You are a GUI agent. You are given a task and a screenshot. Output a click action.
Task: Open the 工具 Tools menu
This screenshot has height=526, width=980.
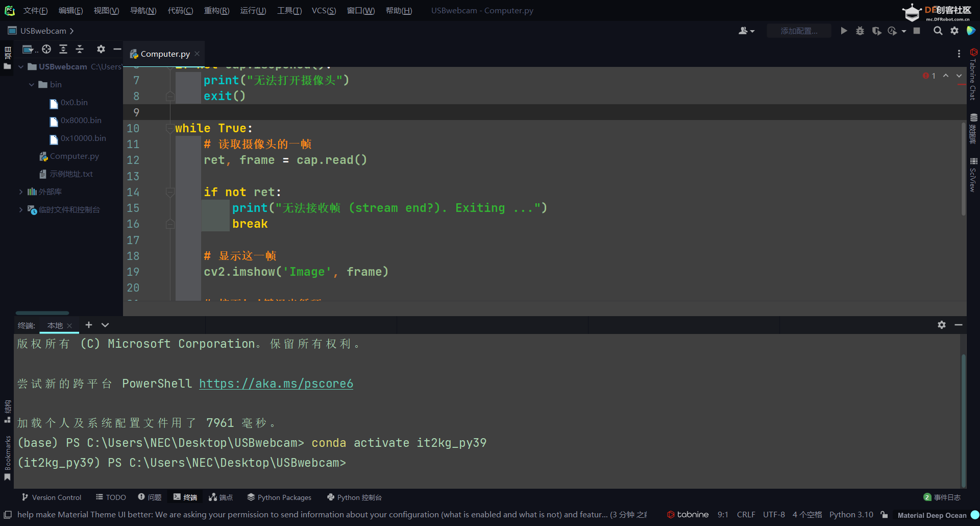click(x=289, y=11)
